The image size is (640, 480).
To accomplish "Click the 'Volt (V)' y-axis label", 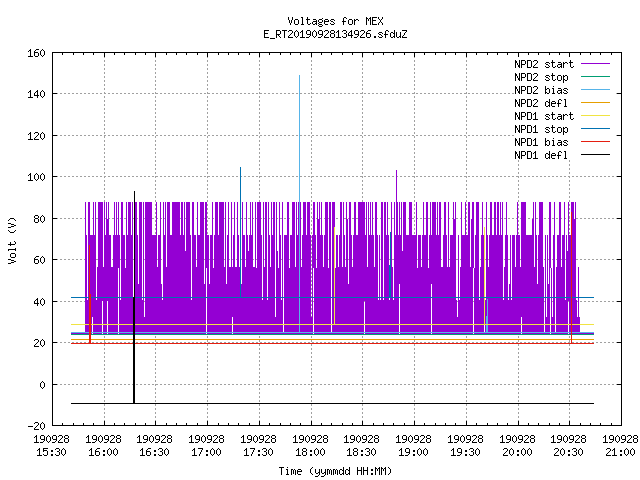I will pos(12,240).
